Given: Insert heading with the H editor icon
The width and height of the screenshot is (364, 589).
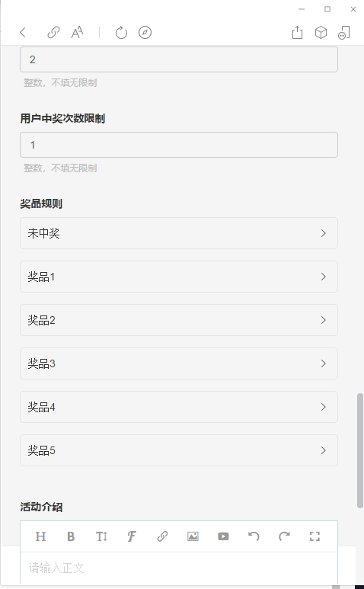Looking at the screenshot, I should (40, 536).
